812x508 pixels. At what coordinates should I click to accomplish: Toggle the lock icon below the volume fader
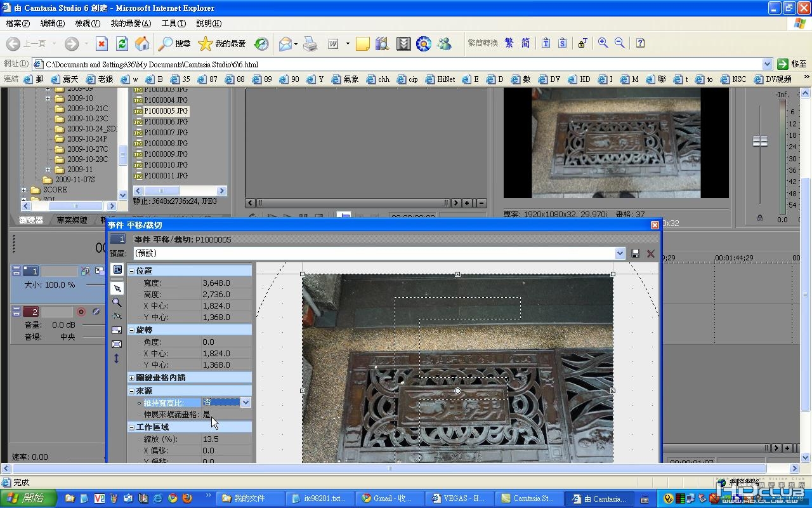click(760, 218)
